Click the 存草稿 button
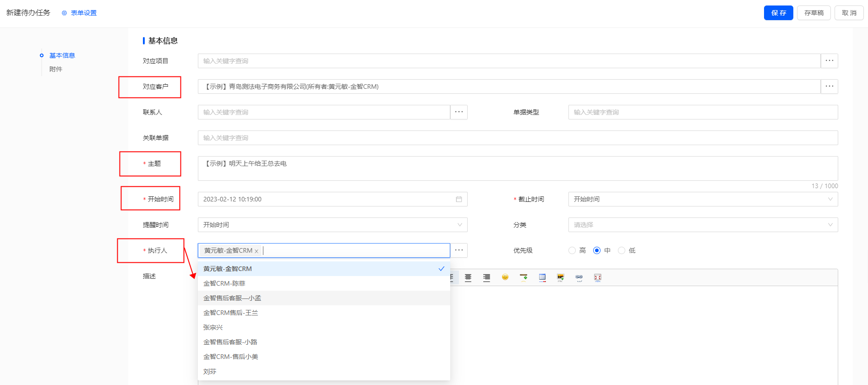The height and width of the screenshot is (385, 868). point(814,13)
